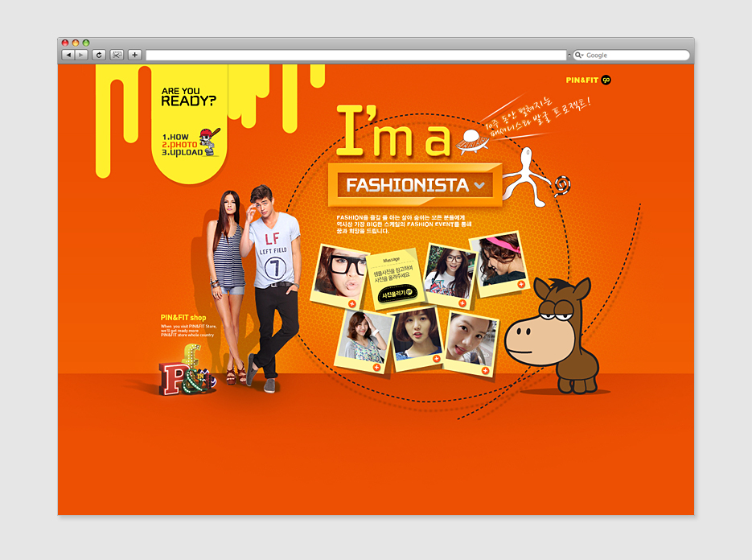Click the toolbar button left of the plus
The image size is (752, 560).
(117, 55)
